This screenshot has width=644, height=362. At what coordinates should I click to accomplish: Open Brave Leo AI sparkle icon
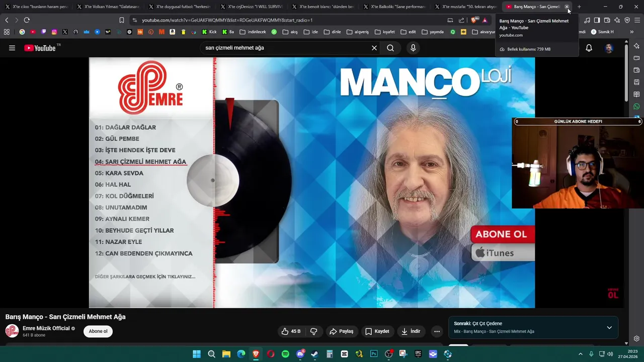617,20
